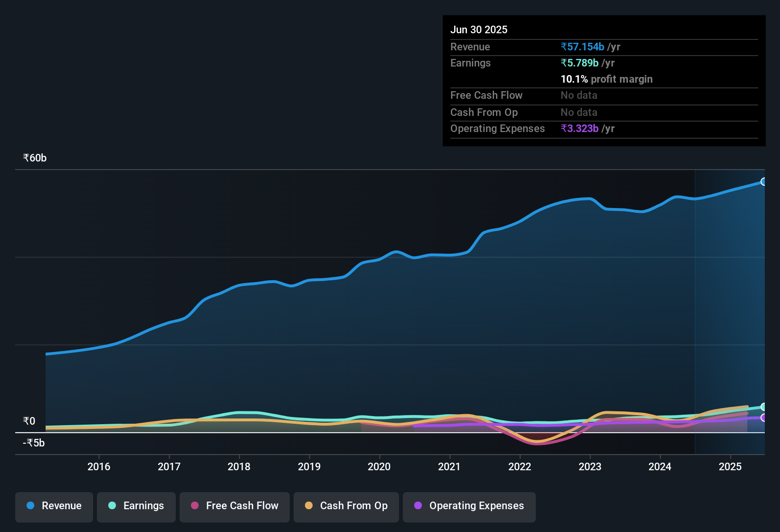Select the Earnings endpoint marker on the chart
Viewport: 780px width, 532px height.
click(763, 407)
